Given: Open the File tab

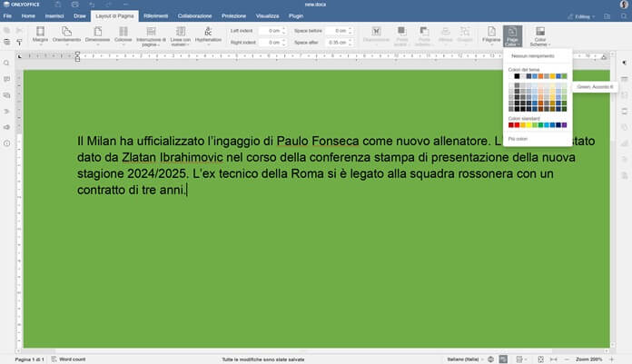Looking at the screenshot, I should click(7, 16).
